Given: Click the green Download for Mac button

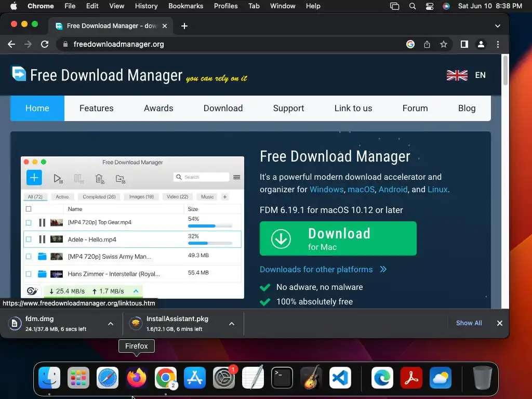Looking at the screenshot, I should 338,238.
